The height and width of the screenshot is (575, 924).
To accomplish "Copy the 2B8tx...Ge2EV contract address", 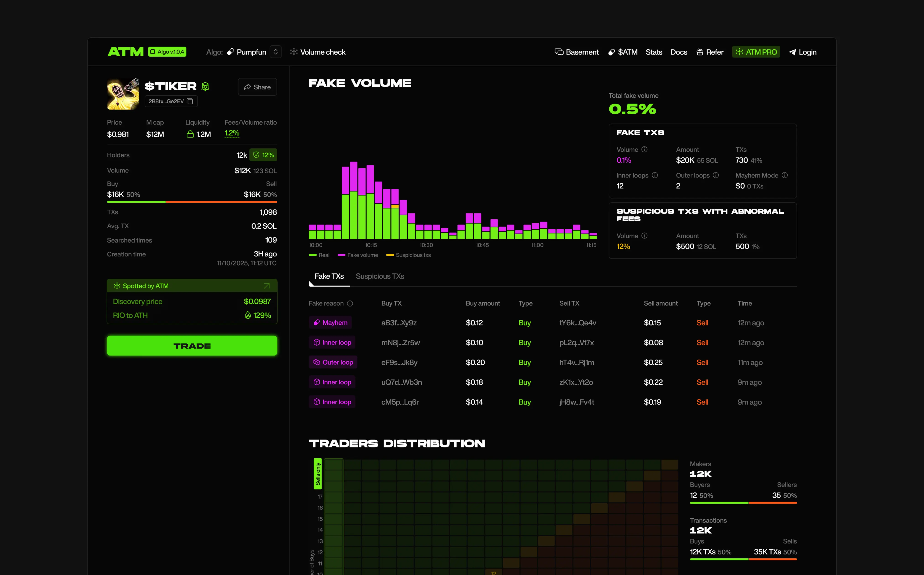I will pyautogui.click(x=190, y=101).
